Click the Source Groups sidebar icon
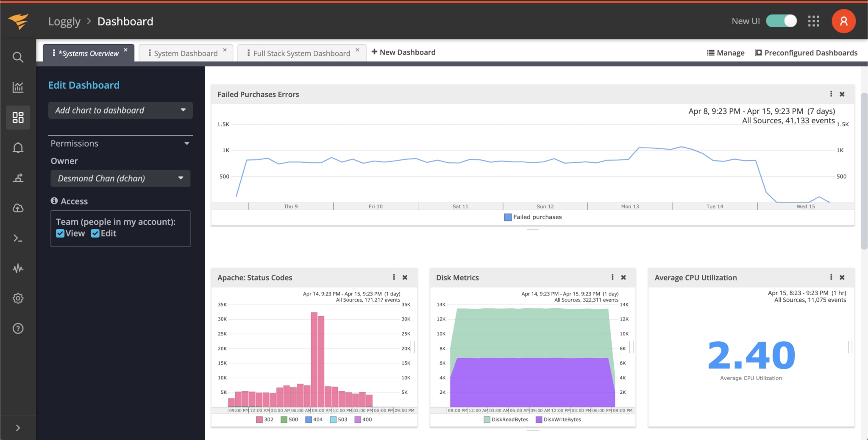 click(18, 178)
